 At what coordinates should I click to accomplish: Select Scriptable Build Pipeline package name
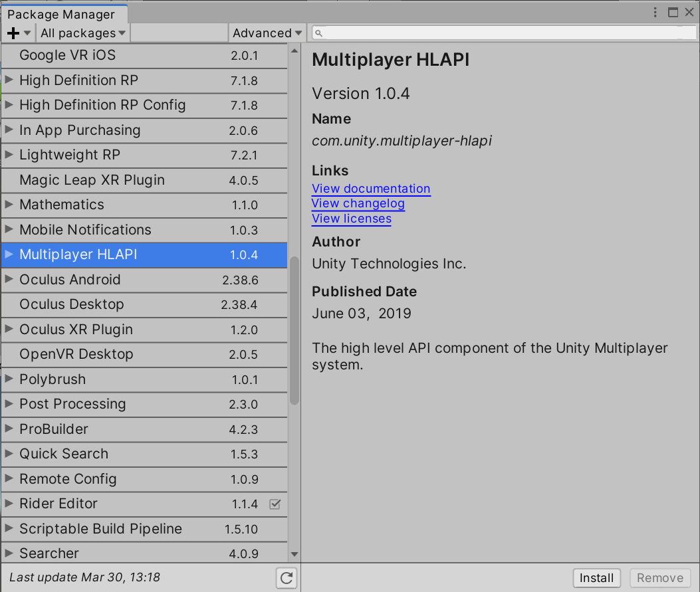coord(101,529)
